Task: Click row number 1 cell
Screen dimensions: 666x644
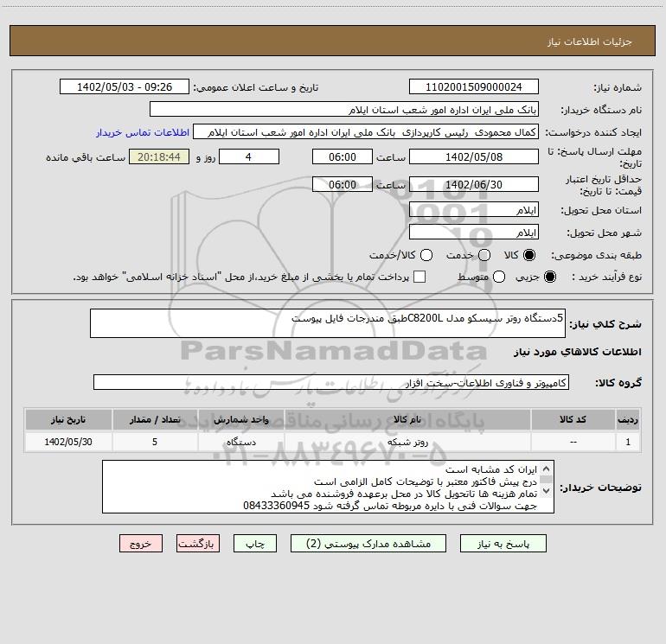Action: coord(628,442)
